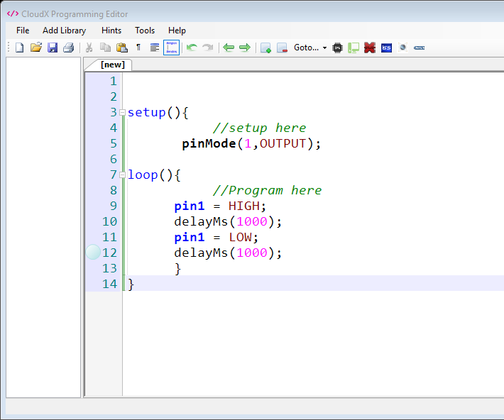Select the [new] document tab
The image size is (504, 420).
[x=112, y=65]
